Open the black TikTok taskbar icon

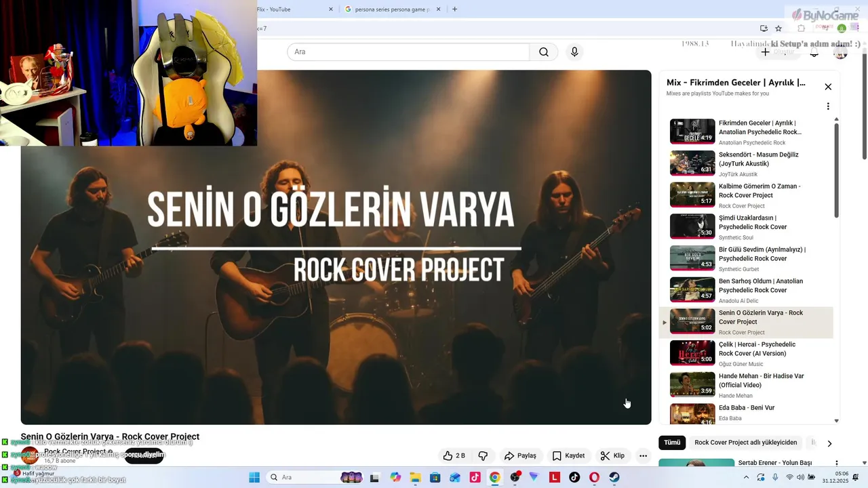pos(574,477)
